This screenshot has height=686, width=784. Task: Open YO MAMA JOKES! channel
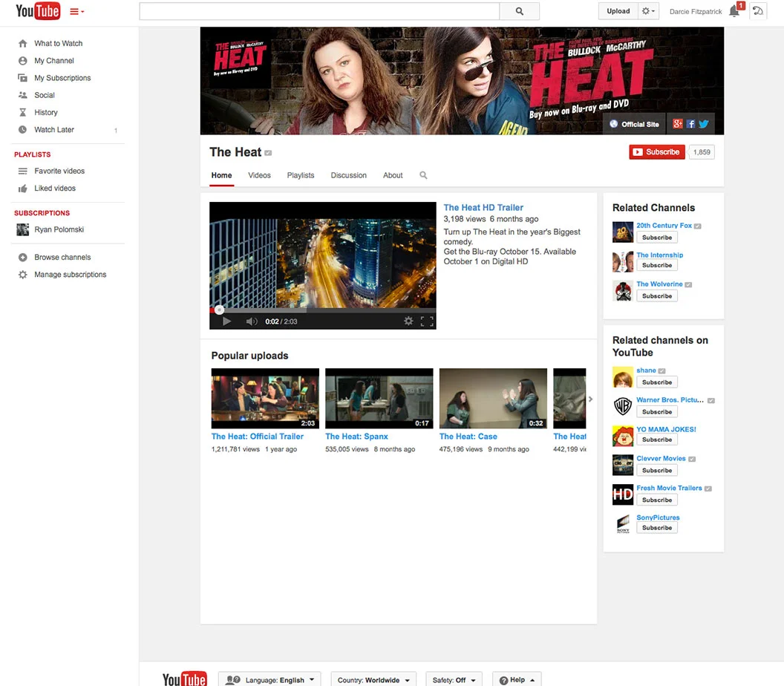(666, 430)
